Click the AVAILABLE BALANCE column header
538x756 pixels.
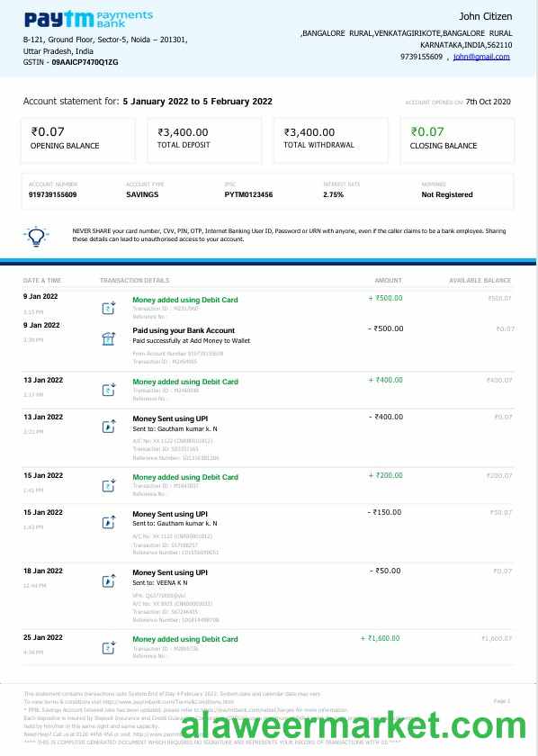pos(480,280)
